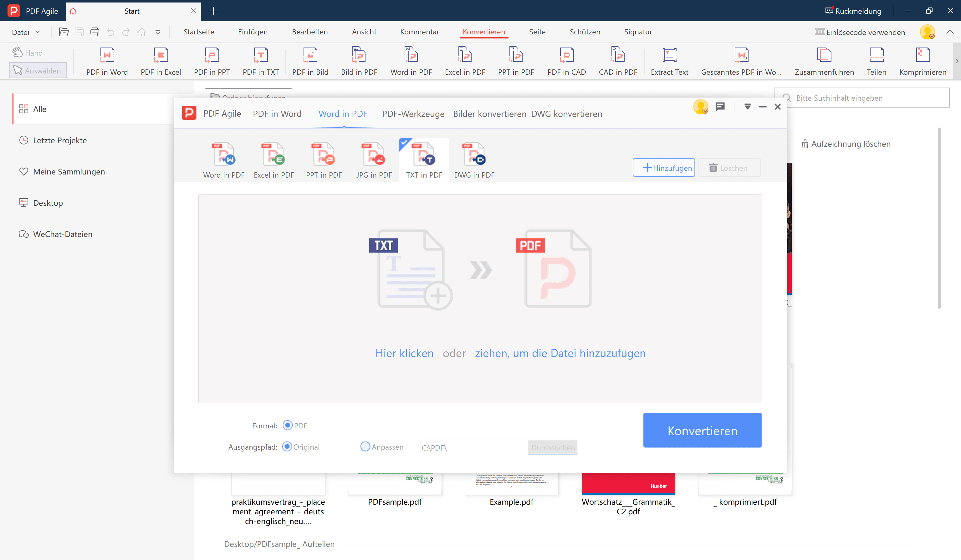Switch to DWG konvertieren dialog tab
Screen dimensions: 961x560
(566, 114)
